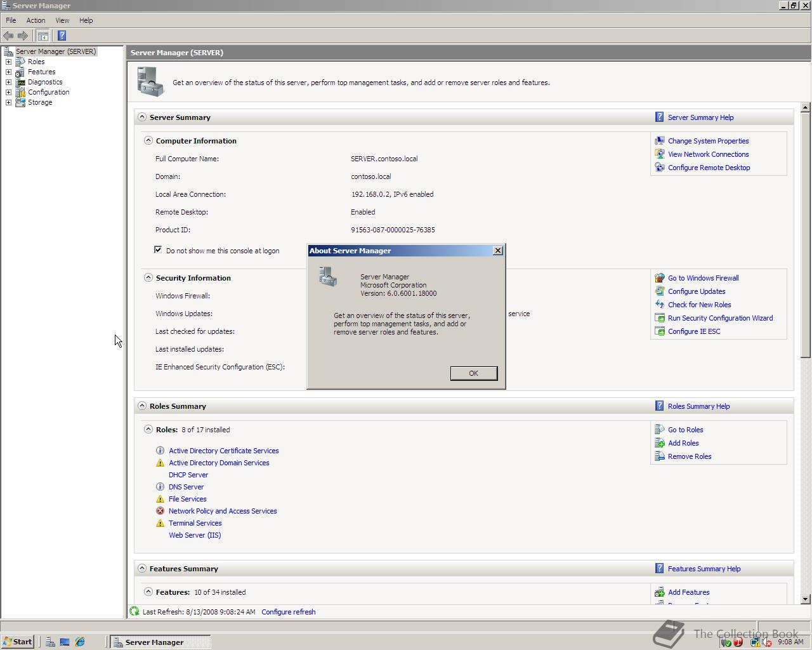Click the Add Roles icon
The height and width of the screenshot is (650, 812).
tap(660, 443)
